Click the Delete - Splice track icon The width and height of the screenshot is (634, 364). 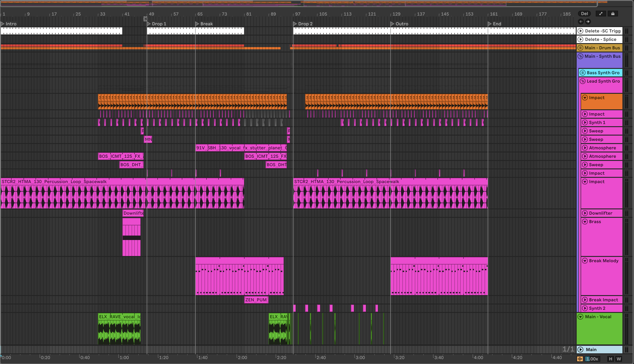581,40
